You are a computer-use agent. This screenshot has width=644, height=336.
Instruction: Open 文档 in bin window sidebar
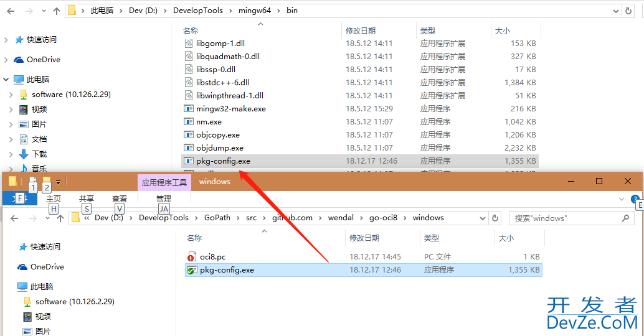point(33,139)
